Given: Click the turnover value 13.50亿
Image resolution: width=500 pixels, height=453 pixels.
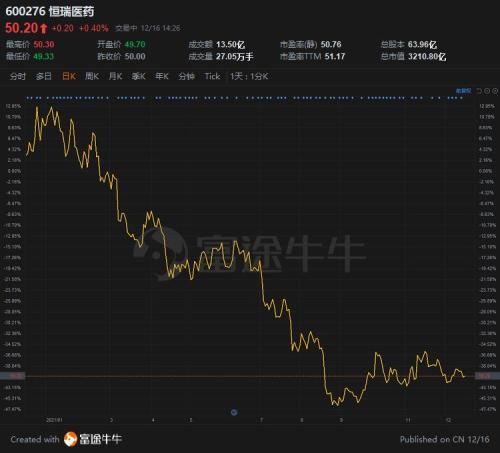Looking at the screenshot, I should (230, 44).
